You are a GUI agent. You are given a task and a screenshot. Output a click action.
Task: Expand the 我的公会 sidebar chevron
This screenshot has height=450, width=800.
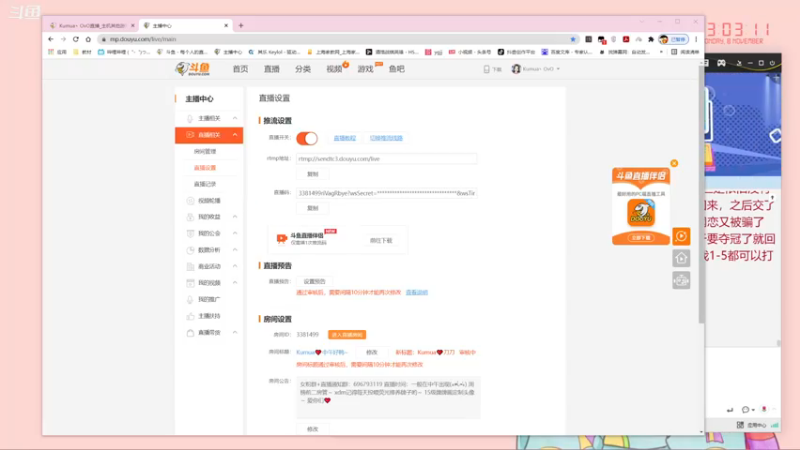pyautogui.click(x=235, y=233)
